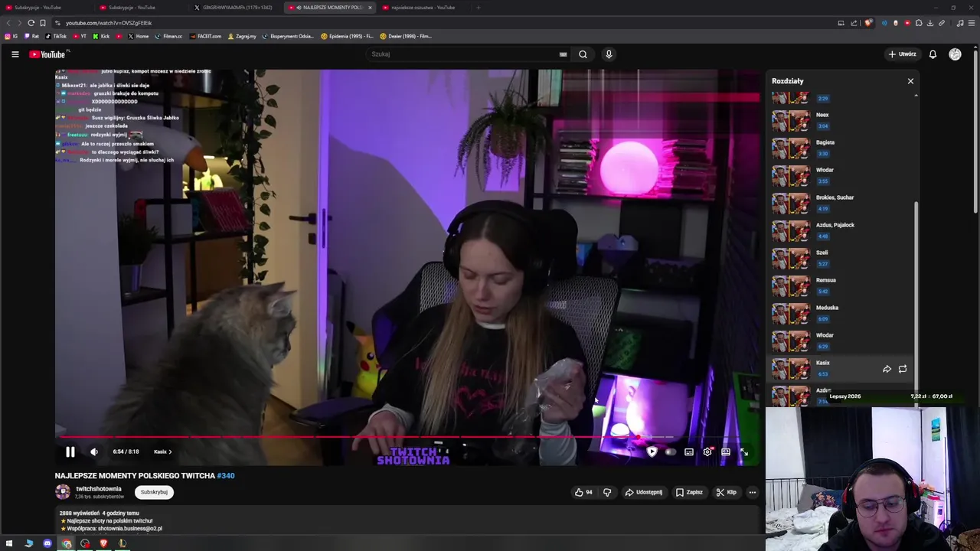The image size is (980, 551).
Task: Switch to theater mode in the player
Action: pos(726,452)
